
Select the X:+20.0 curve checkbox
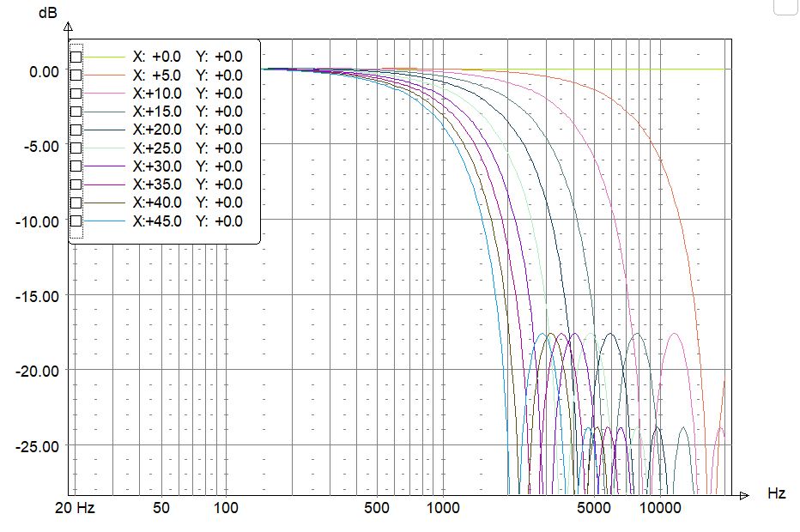point(76,130)
